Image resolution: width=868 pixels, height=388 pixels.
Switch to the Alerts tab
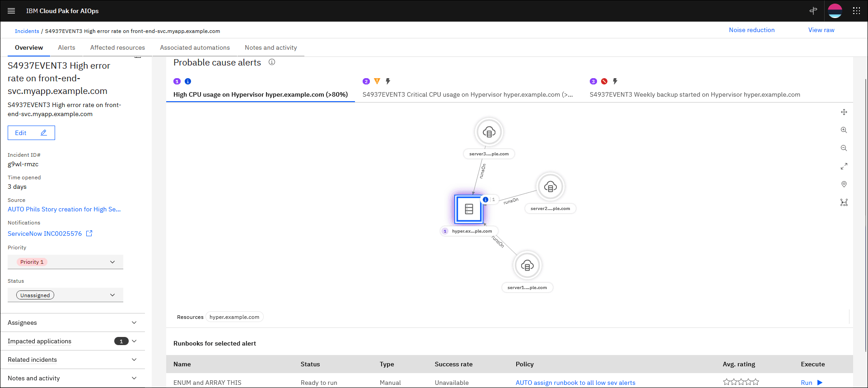[66, 47]
